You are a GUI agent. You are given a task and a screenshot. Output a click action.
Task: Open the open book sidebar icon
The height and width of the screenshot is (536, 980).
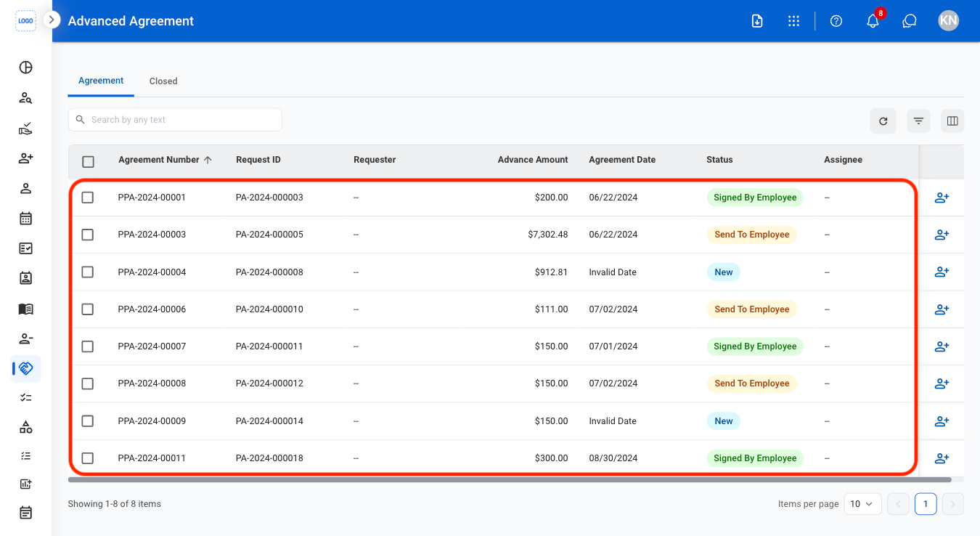pyautogui.click(x=25, y=309)
